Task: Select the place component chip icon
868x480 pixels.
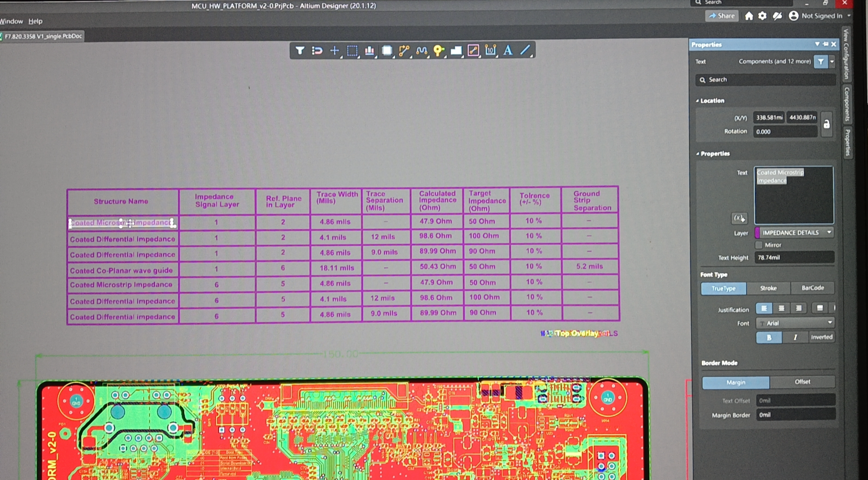Action: click(387, 51)
